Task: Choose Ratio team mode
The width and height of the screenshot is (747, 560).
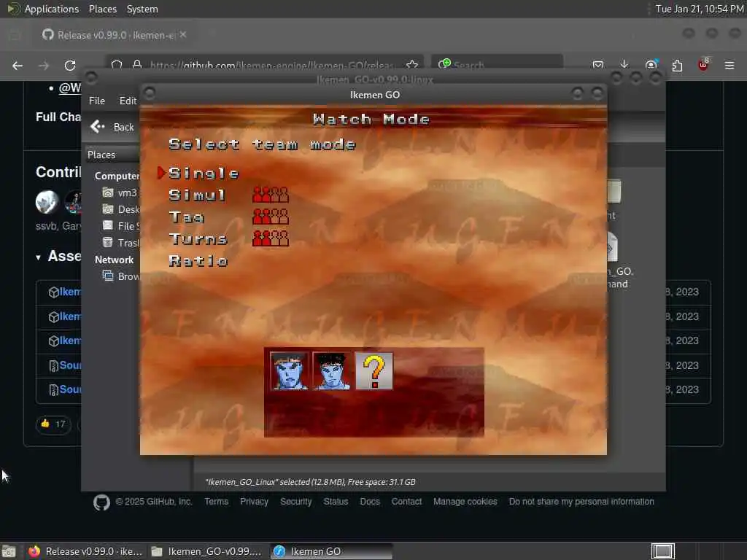Action: click(x=198, y=261)
